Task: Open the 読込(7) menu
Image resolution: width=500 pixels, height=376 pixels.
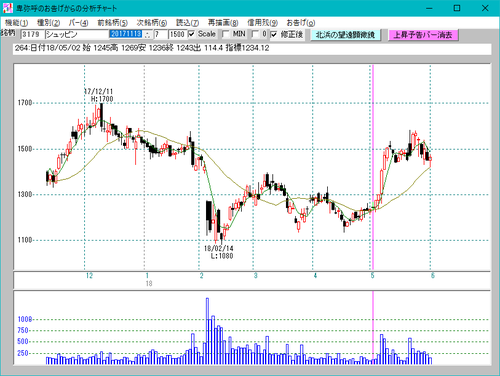Action: click(x=187, y=23)
